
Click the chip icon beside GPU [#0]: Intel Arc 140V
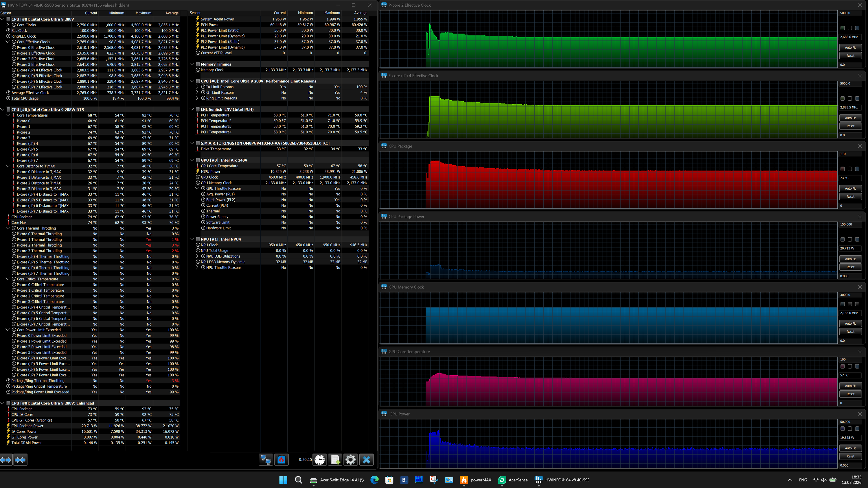click(x=198, y=160)
